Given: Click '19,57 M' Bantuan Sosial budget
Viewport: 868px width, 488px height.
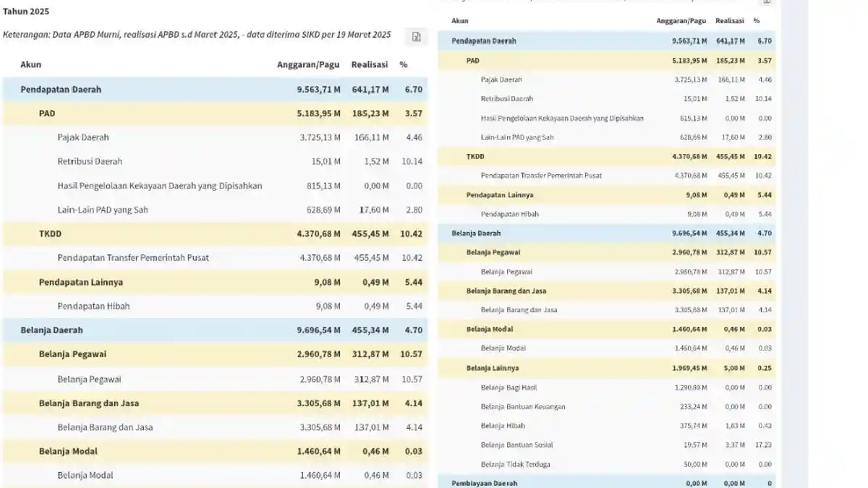Looking at the screenshot, I should (695, 445).
